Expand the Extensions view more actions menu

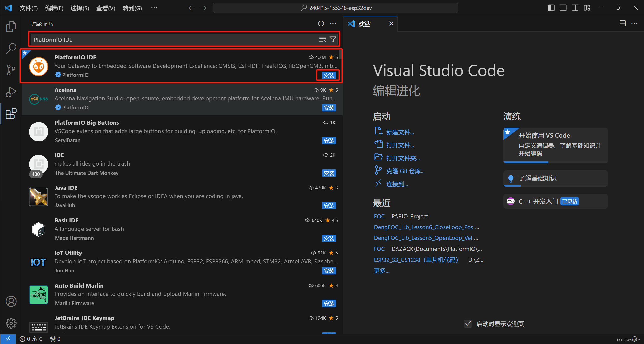[333, 24]
